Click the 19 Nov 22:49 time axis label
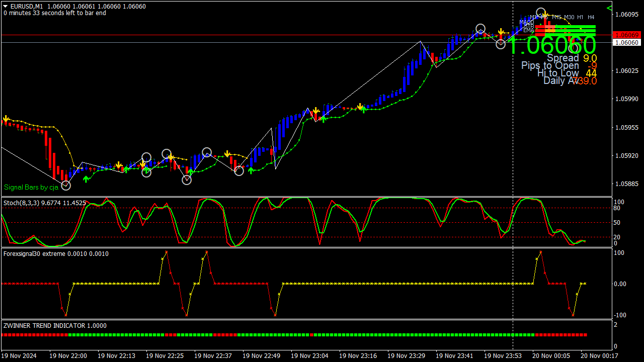This screenshot has width=644, height=362. point(261,356)
